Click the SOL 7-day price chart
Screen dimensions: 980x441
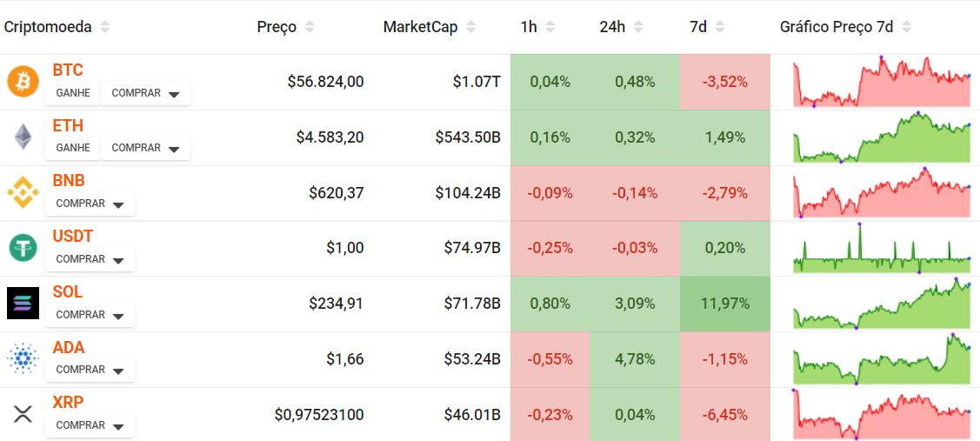tap(881, 304)
